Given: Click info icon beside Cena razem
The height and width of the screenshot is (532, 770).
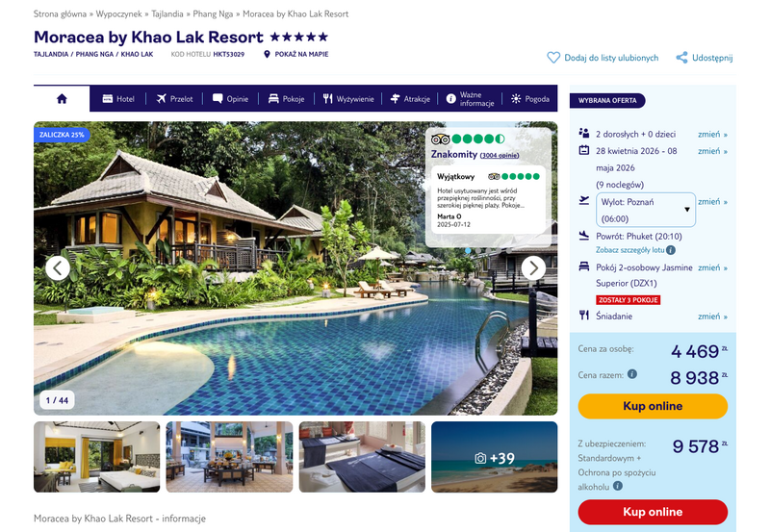Looking at the screenshot, I should [x=632, y=374].
